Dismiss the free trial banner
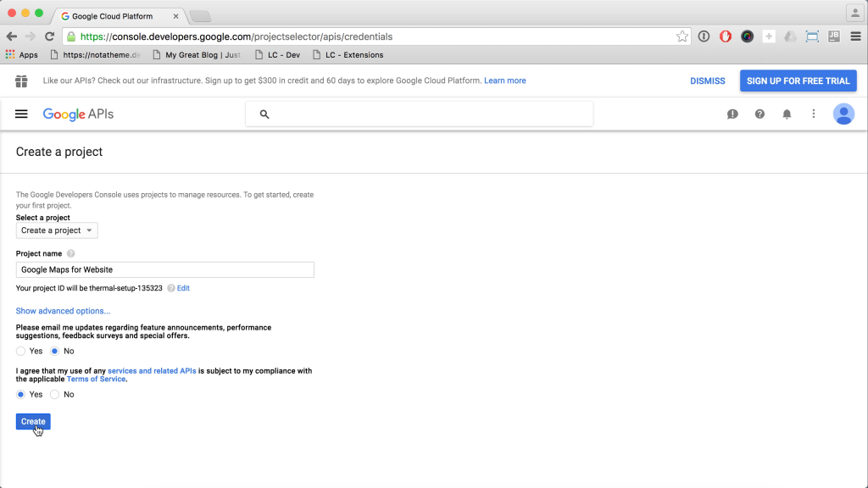Image resolution: width=868 pixels, height=488 pixels. (707, 80)
